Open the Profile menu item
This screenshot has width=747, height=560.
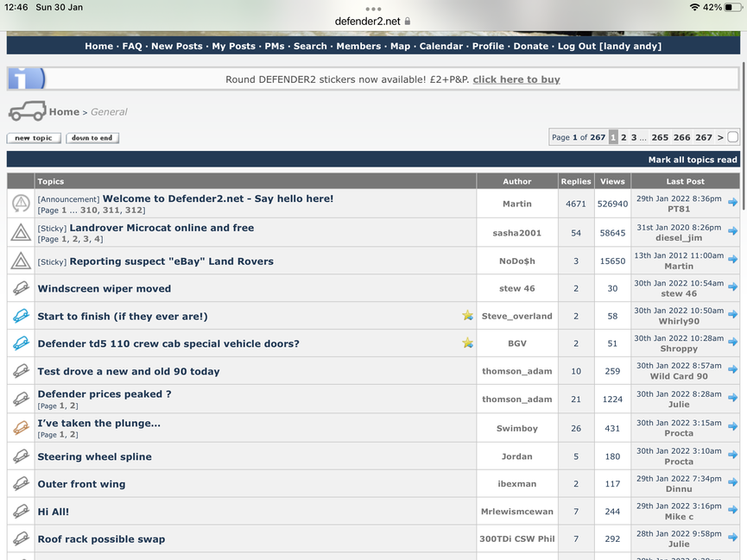pos(488,47)
